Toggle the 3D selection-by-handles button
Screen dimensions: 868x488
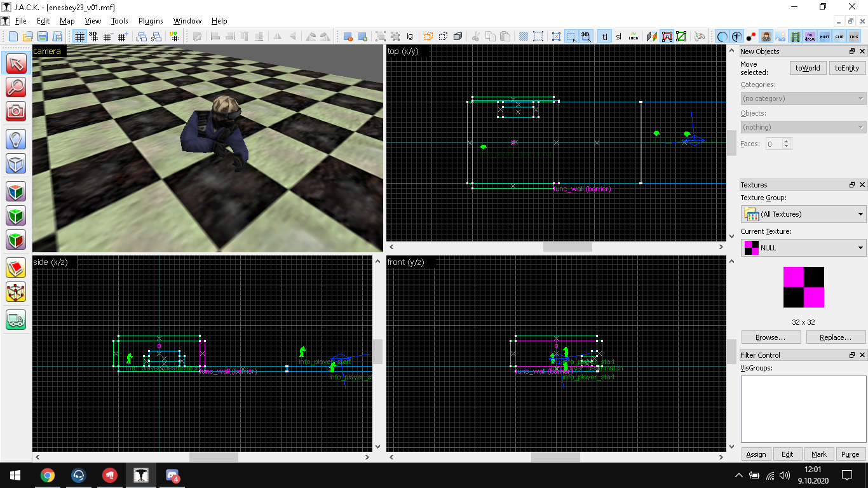pos(585,36)
